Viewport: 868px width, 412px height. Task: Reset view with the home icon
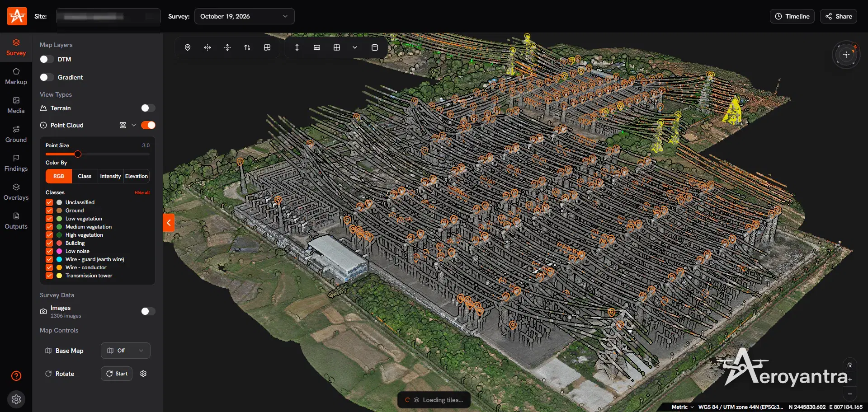850,365
